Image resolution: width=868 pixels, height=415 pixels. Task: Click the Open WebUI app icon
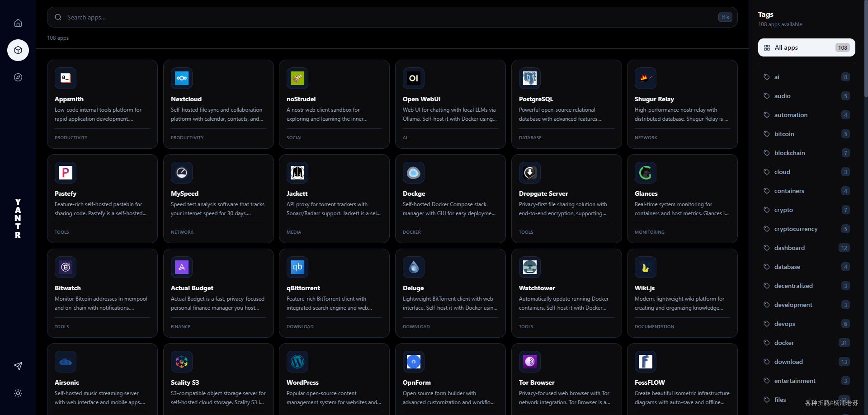[x=414, y=78]
